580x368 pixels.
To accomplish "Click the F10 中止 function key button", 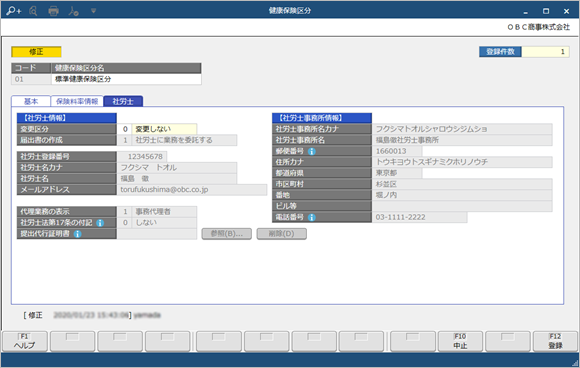I will [x=460, y=341].
